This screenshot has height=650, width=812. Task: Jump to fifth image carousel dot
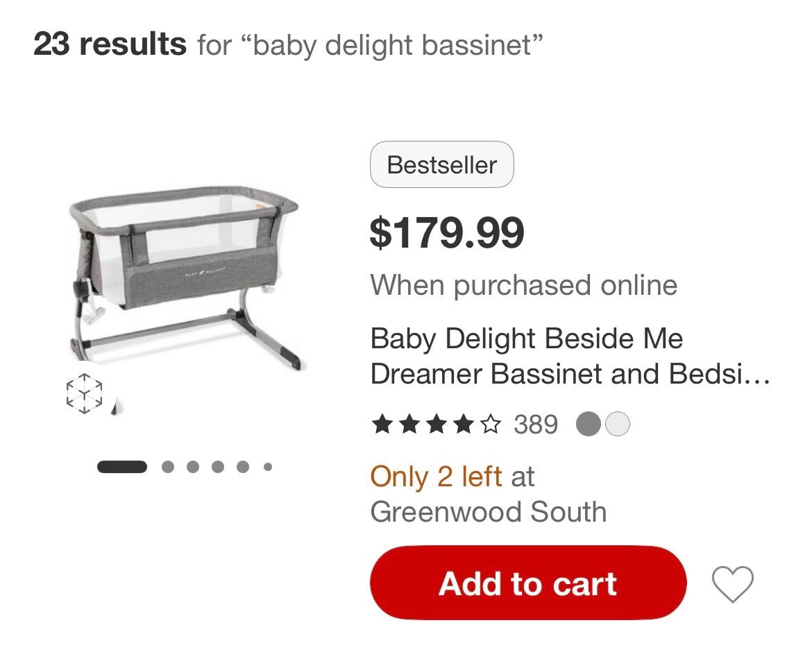click(x=243, y=467)
